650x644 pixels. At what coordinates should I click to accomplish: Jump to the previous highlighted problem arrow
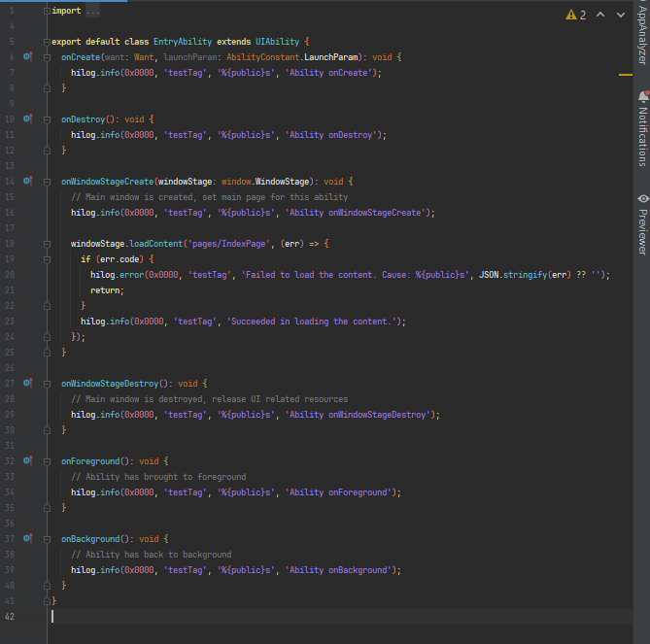tap(599, 16)
